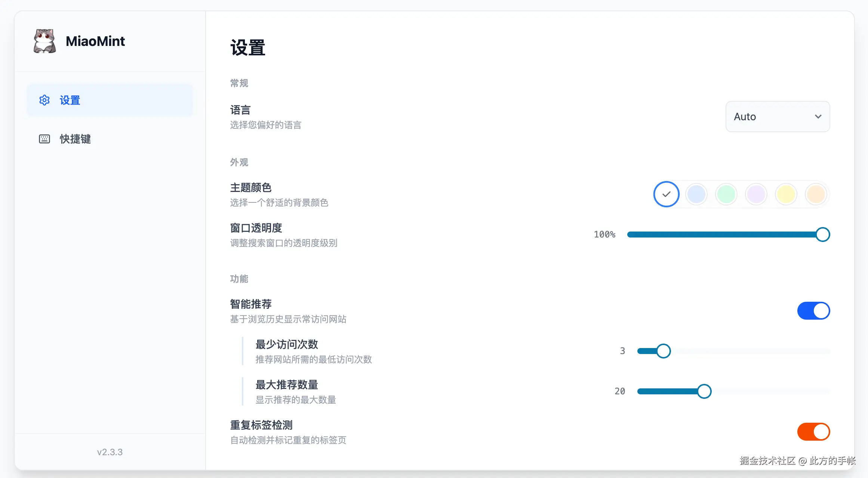Click the value 20 next to 最大推荐数量

pos(620,391)
